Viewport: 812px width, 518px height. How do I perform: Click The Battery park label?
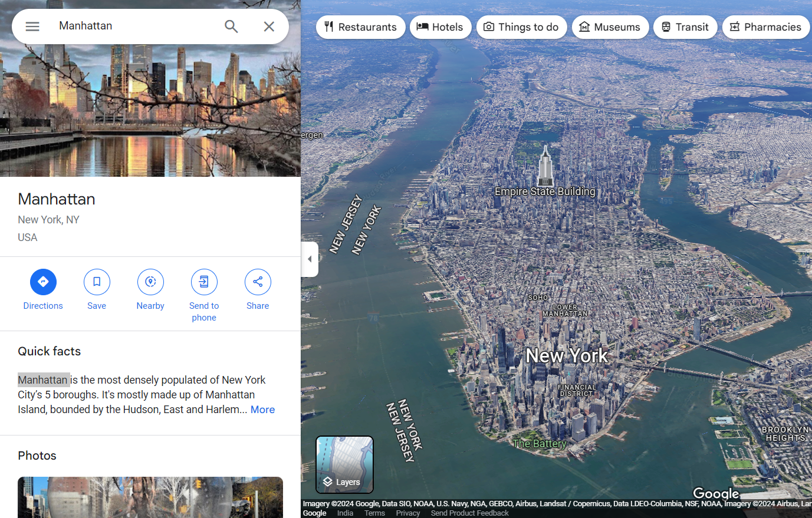click(x=539, y=444)
